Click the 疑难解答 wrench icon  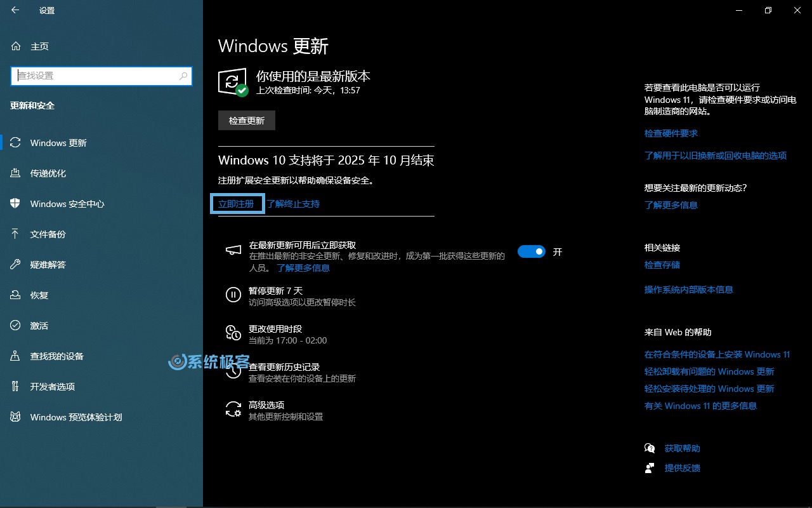(16, 265)
